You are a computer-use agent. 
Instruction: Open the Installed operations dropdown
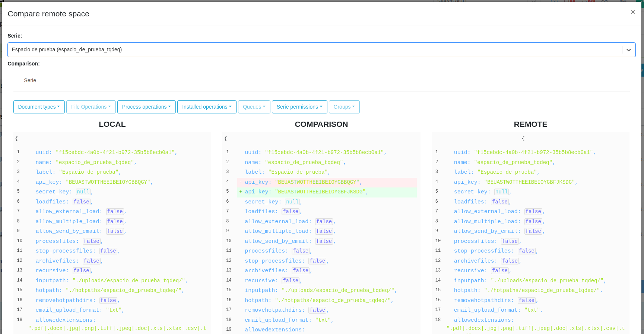(x=207, y=107)
